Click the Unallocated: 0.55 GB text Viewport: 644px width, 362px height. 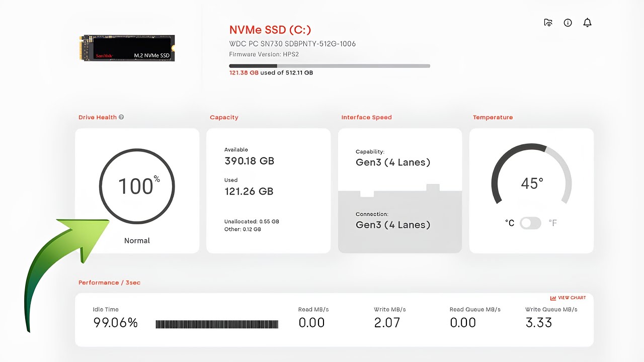(x=252, y=221)
